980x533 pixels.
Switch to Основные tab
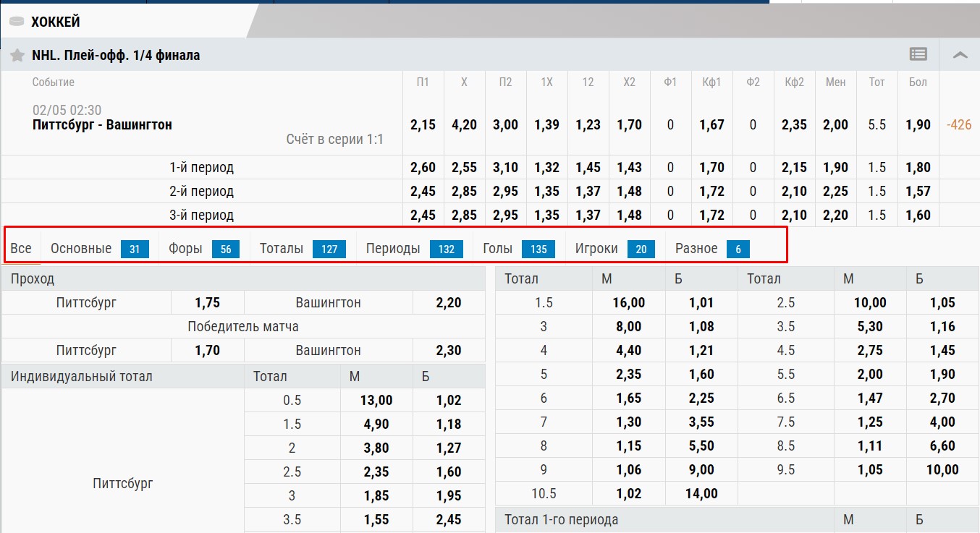click(100, 248)
